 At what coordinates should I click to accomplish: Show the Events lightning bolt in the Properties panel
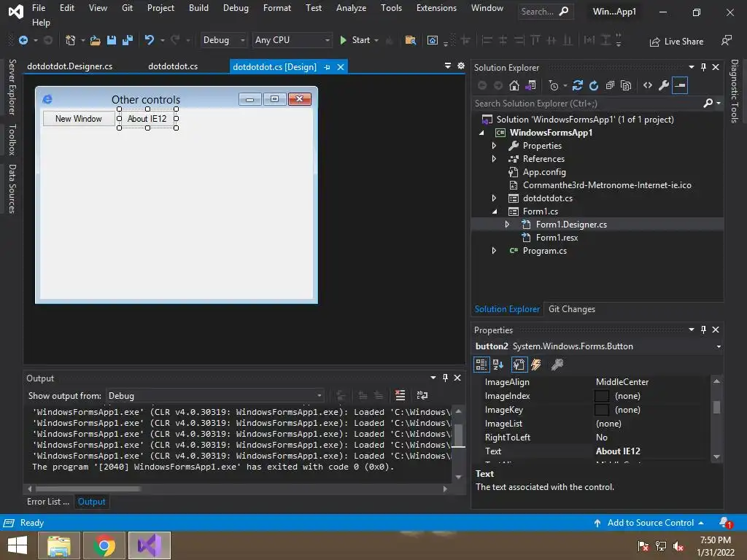[536, 365]
